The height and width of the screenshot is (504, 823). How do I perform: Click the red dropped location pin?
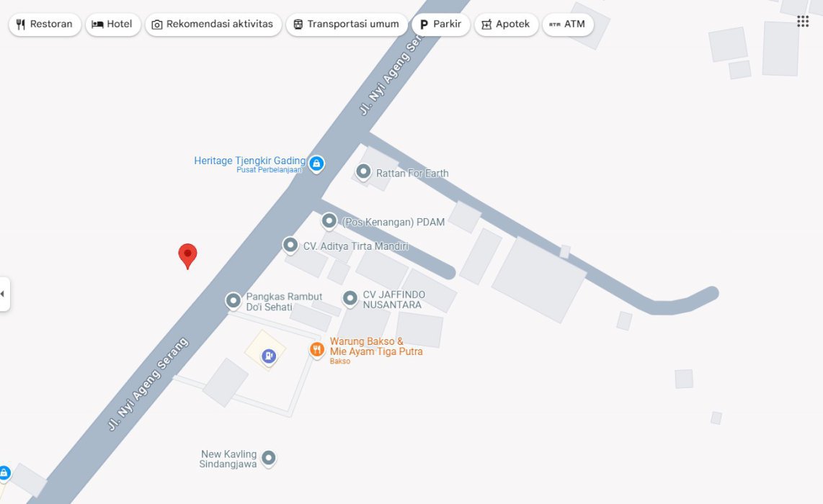[x=187, y=256]
